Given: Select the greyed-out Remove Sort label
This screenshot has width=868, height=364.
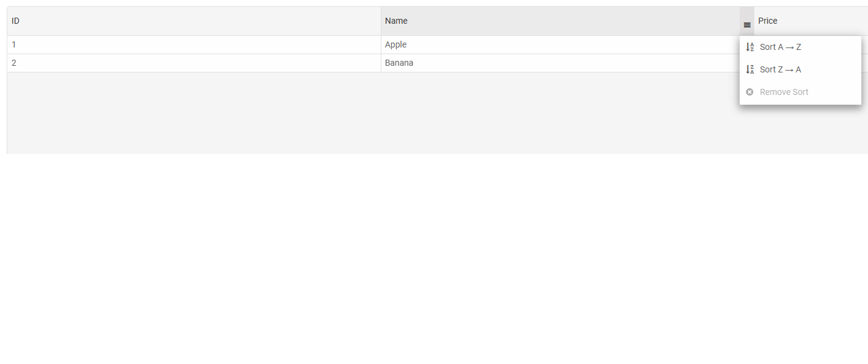Looking at the screenshot, I should (x=784, y=92).
